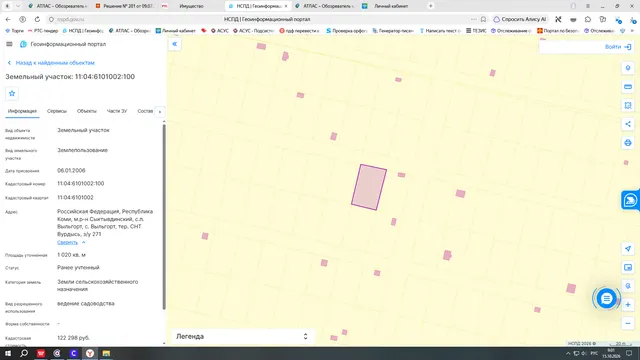This screenshot has height=360, width=640.
Task: Open the blue assistant side widget
Action: (x=630, y=200)
